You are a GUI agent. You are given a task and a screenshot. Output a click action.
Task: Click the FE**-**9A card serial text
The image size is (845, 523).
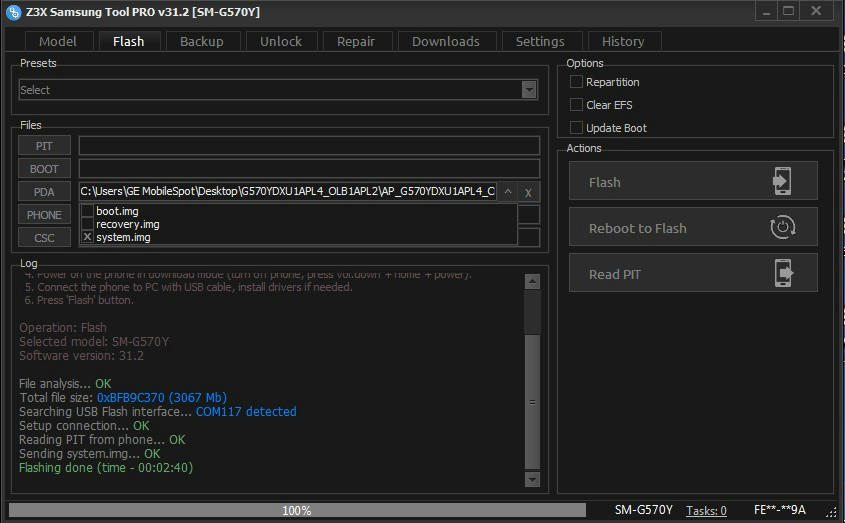coord(779,510)
